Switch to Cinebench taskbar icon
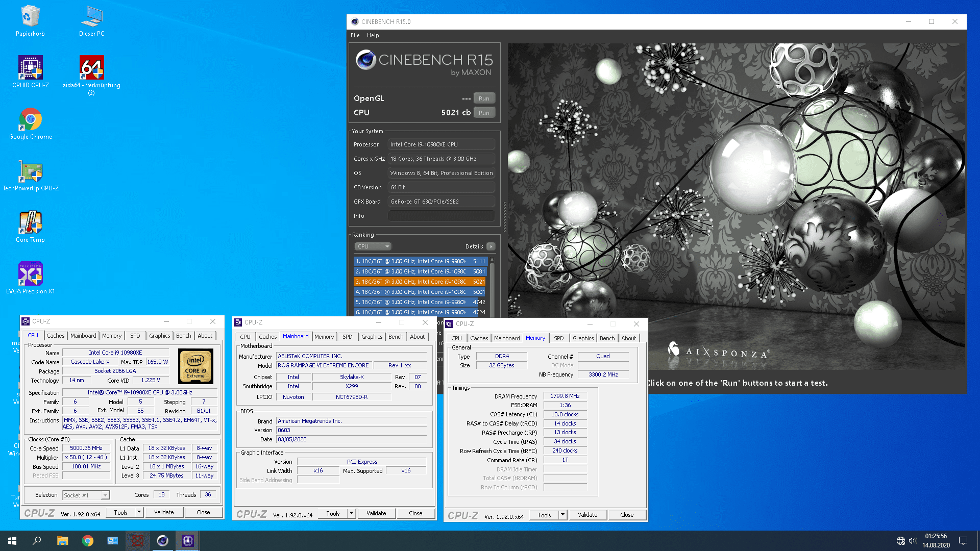980x551 pixels. (x=163, y=541)
